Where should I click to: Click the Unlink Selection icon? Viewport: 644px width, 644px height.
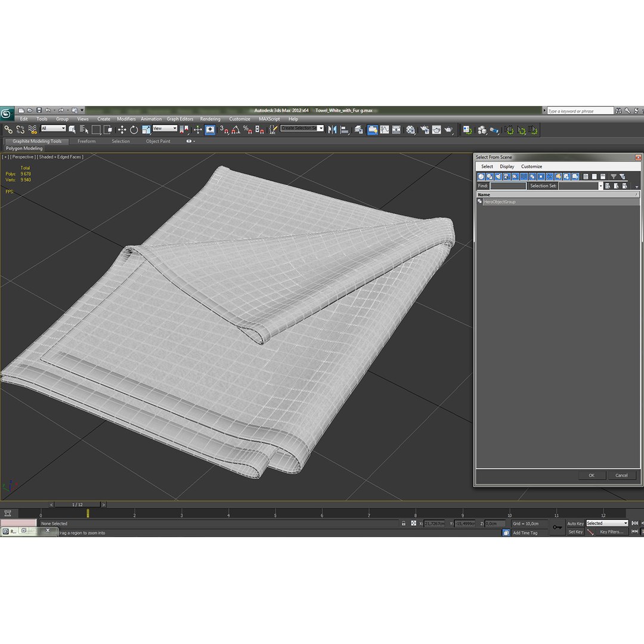pyautogui.click(x=20, y=130)
